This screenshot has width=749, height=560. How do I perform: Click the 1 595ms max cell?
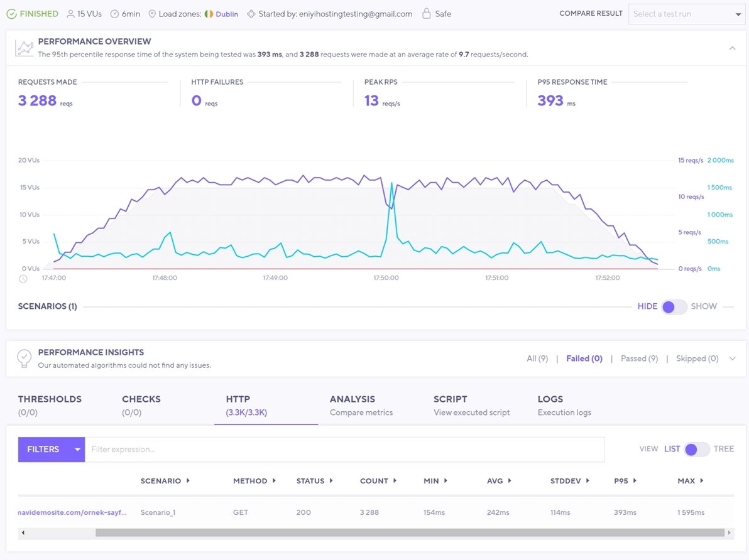[x=691, y=512]
